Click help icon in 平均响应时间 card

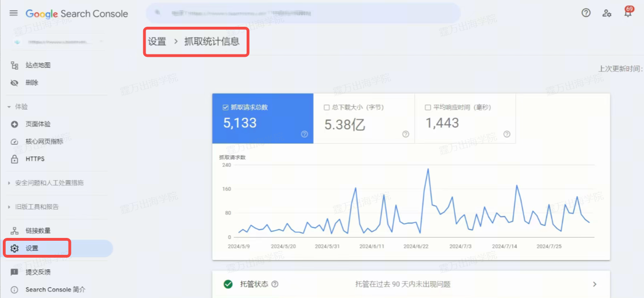507,134
